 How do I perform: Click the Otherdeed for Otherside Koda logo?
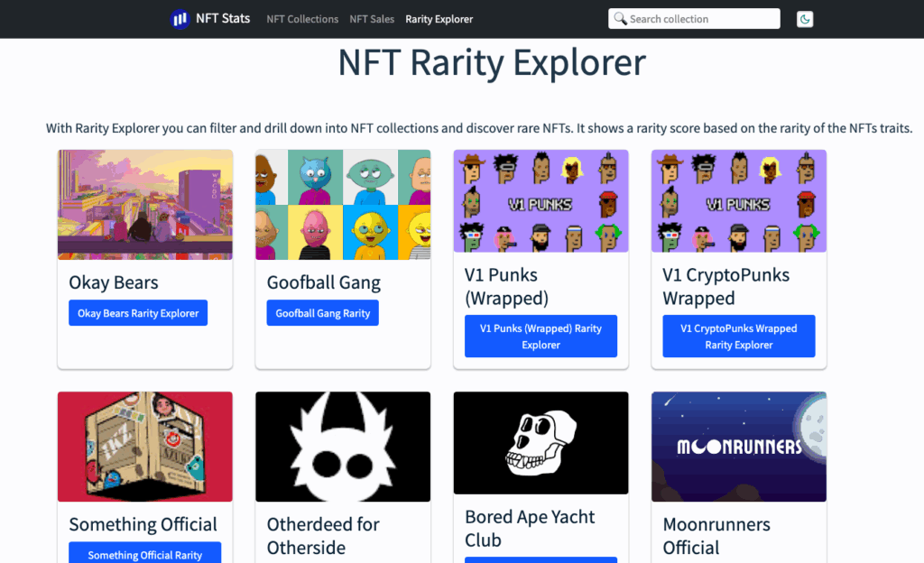click(x=343, y=447)
